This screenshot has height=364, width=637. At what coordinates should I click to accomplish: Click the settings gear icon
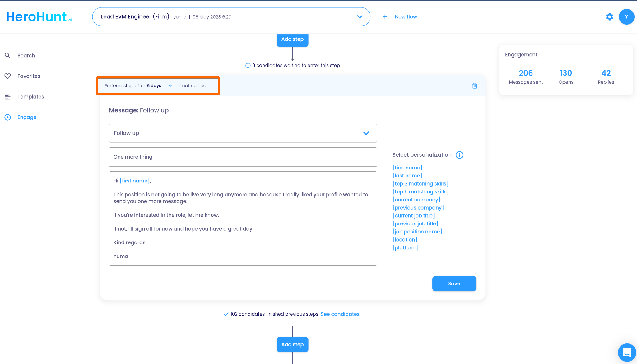(x=609, y=17)
